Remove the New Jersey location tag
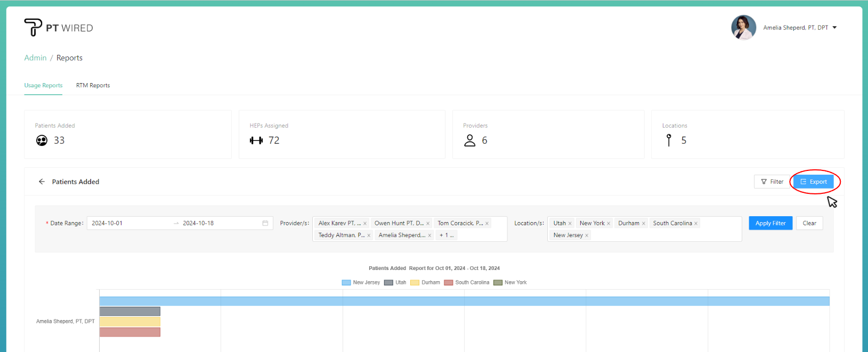This screenshot has height=352, width=868. coord(587,235)
